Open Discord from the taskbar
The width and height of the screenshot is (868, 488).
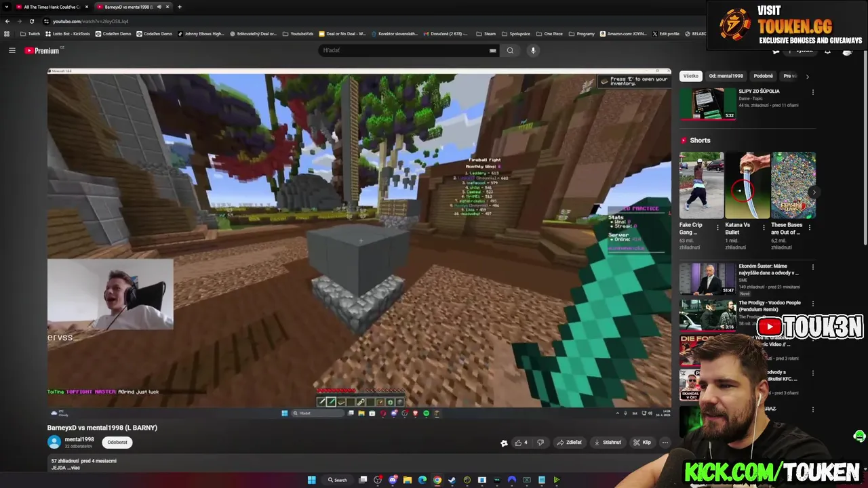393,480
